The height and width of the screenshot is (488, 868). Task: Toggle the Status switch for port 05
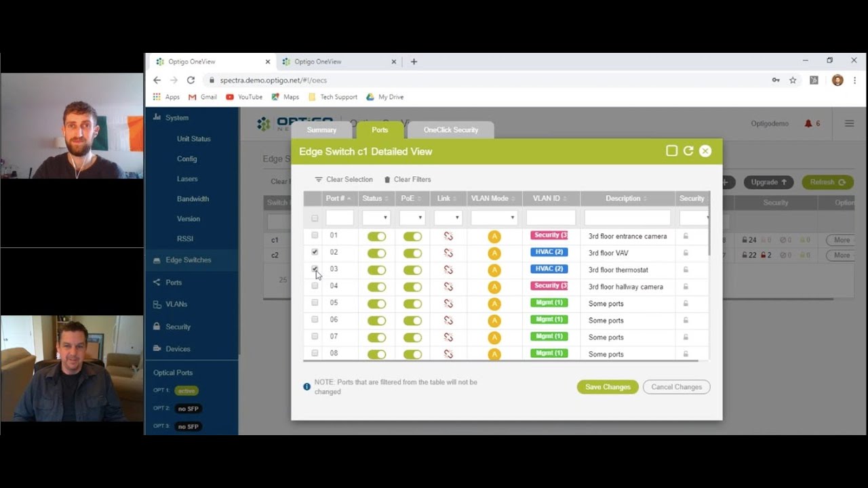(x=376, y=304)
